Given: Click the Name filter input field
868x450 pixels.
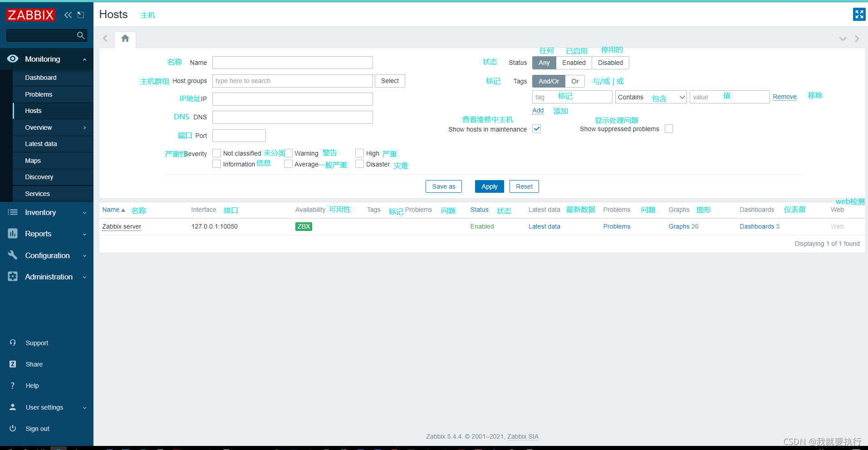Looking at the screenshot, I should tap(293, 63).
